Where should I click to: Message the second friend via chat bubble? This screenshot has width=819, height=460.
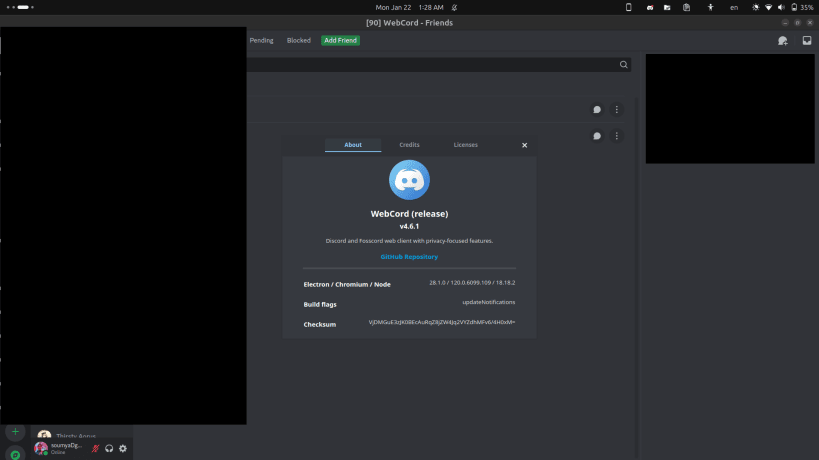(597, 136)
